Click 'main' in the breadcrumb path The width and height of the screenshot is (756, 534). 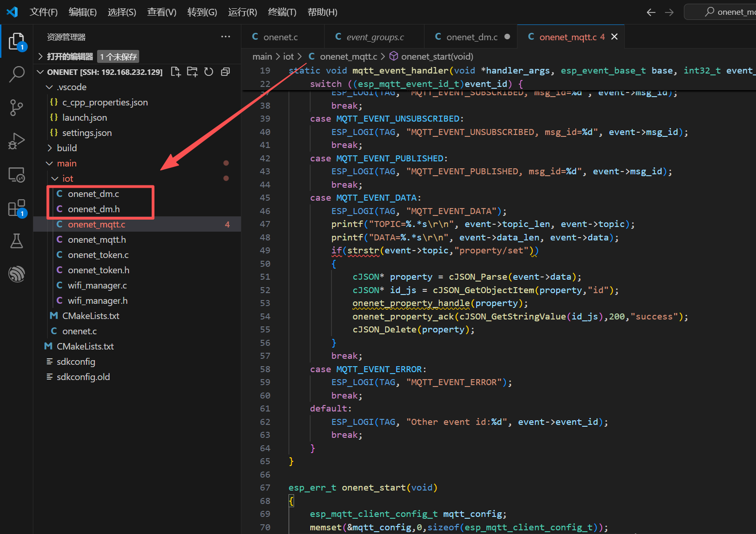pos(262,56)
